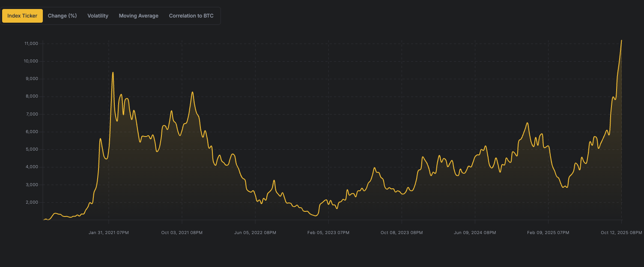This screenshot has width=644, height=267.
Task: Select the Feb 09, 2025 axis label
Action: (x=548, y=232)
